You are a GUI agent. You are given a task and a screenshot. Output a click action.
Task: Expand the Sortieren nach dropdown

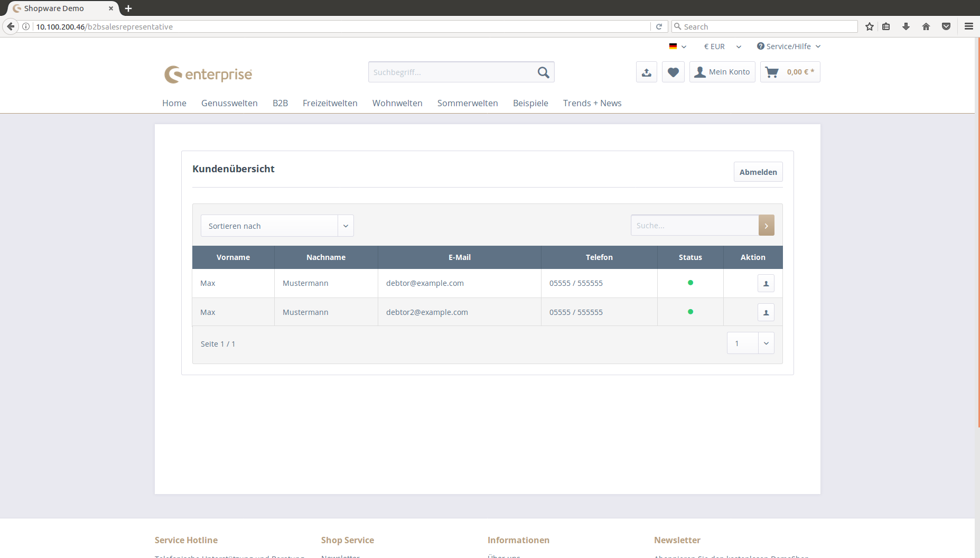click(x=277, y=226)
